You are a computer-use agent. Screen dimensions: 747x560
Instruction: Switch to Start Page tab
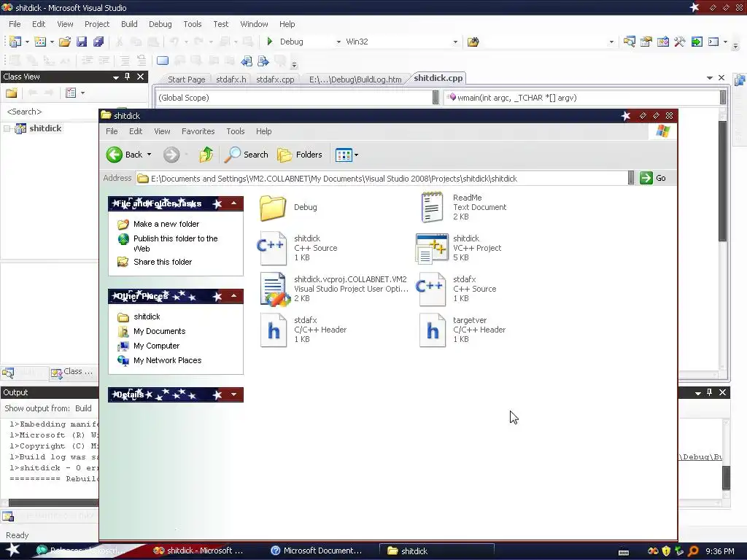pos(186,79)
